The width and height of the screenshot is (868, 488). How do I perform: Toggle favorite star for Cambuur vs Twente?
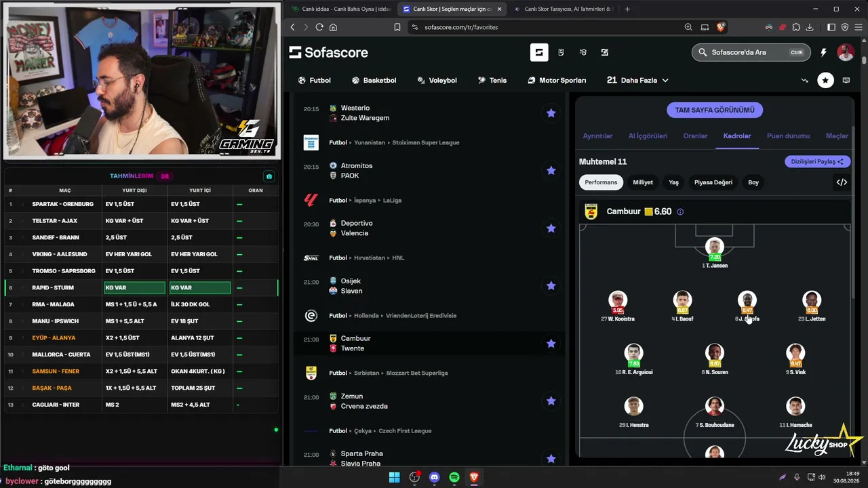[x=551, y=344]
